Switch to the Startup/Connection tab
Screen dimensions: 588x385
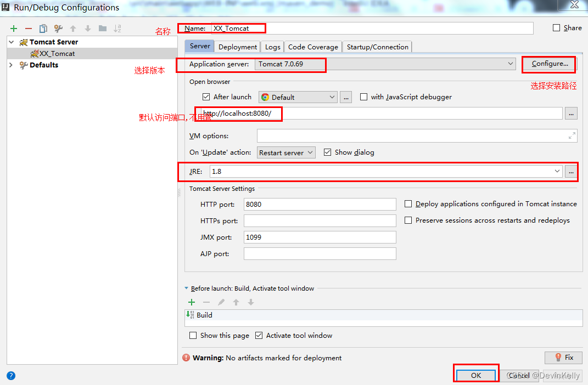click(x=377, y=47)
